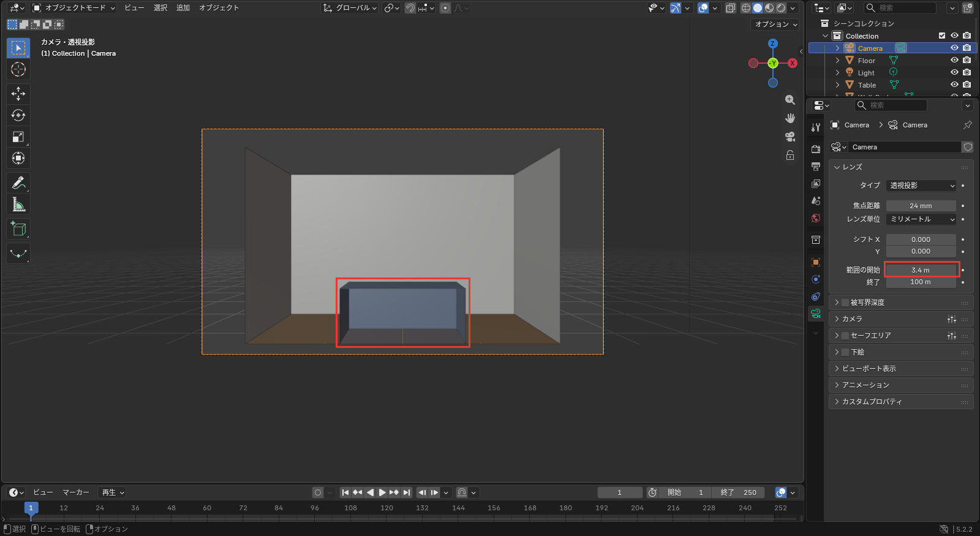
Task: Click the current frame number field
Action: [x=620, y=493]
